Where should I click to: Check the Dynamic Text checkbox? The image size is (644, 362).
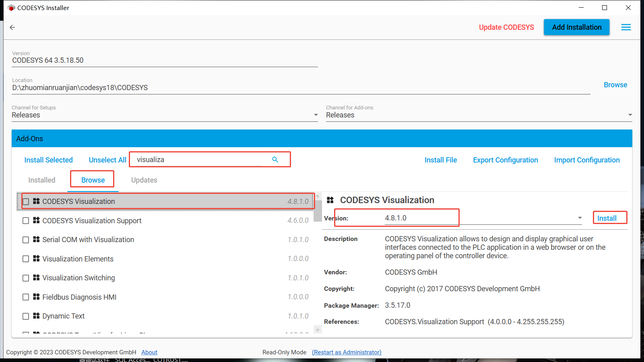click(26, 316)
